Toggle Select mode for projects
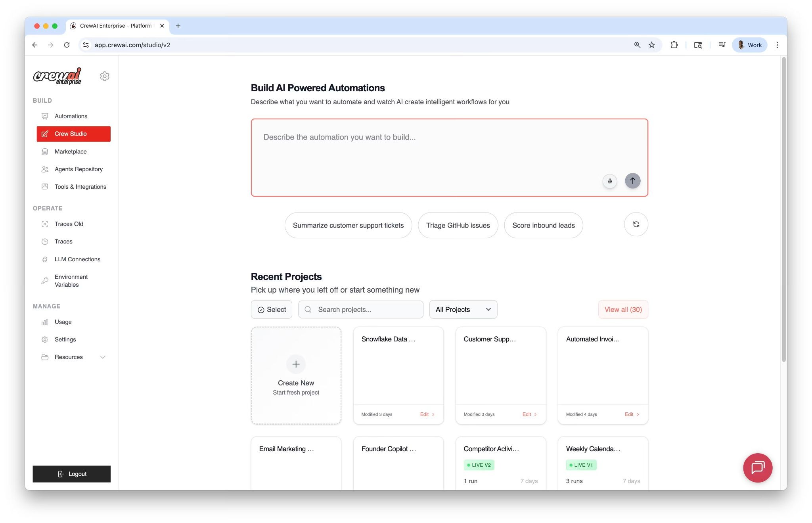 point(272,309)
